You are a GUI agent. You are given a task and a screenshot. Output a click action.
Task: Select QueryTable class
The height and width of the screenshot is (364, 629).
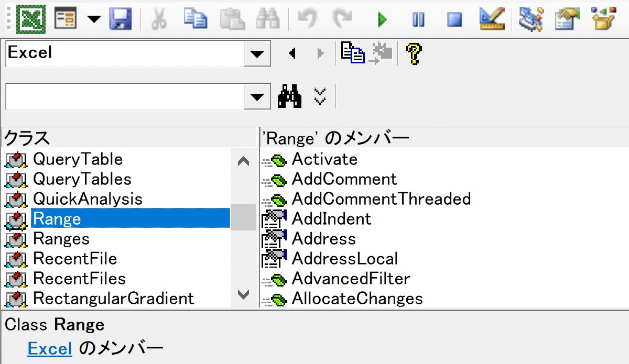78,159
